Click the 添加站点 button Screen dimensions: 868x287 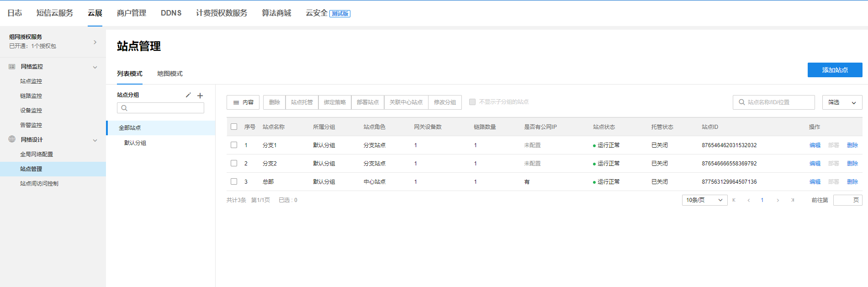click(x=835, y=70)
